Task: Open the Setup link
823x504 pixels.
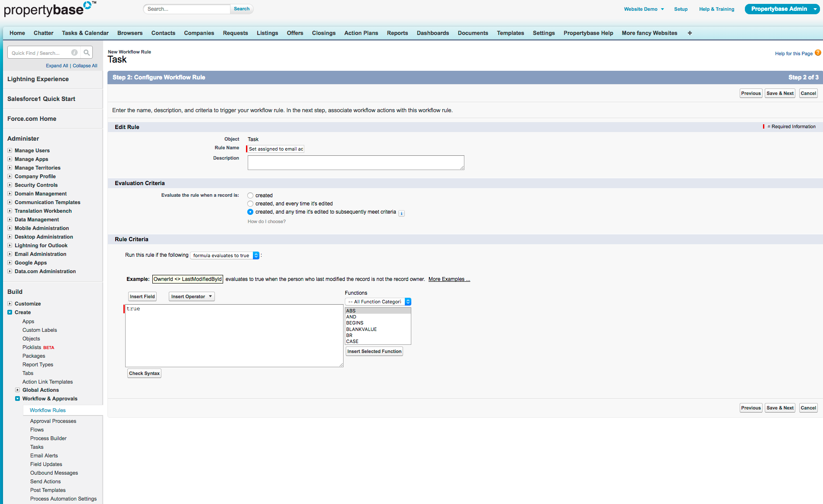Action: click(x=681, y=9)
